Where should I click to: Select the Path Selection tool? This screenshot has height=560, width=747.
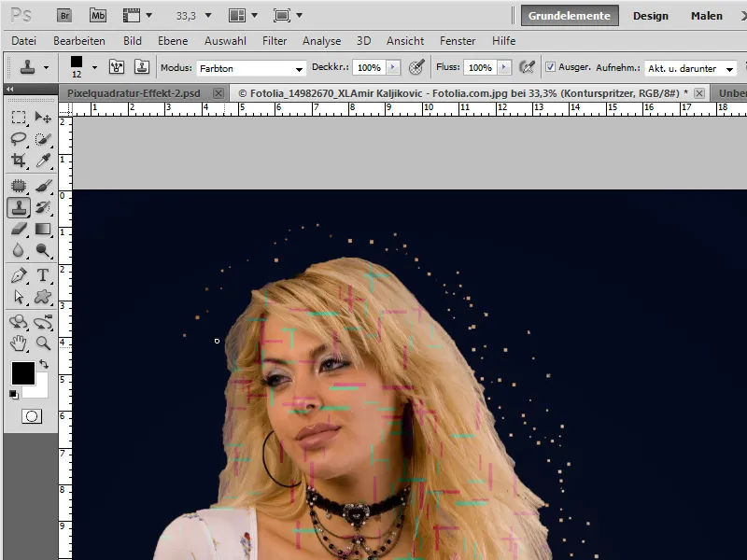pos(19,297)
